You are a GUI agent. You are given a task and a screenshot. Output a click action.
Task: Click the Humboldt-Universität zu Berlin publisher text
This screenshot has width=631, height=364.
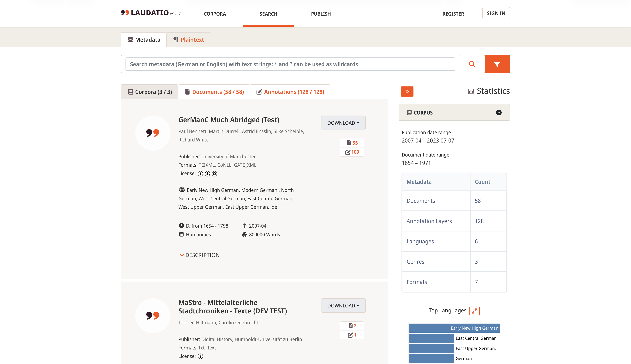[252, 339]
